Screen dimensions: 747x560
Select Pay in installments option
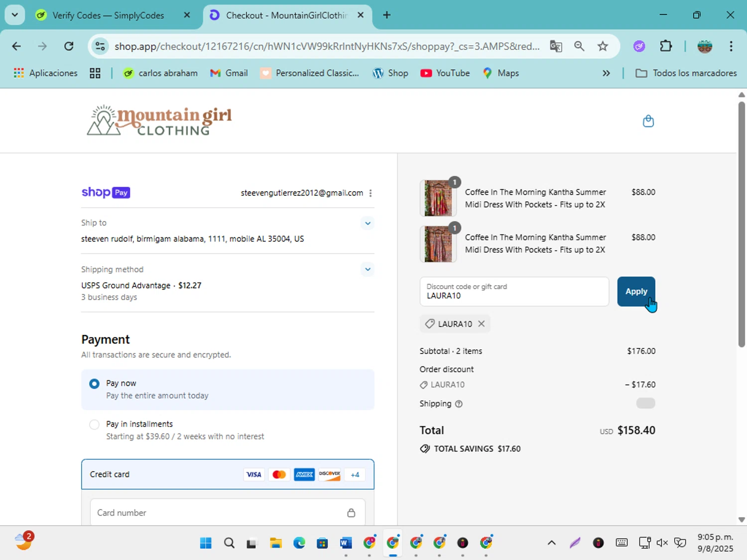(228, 430)
